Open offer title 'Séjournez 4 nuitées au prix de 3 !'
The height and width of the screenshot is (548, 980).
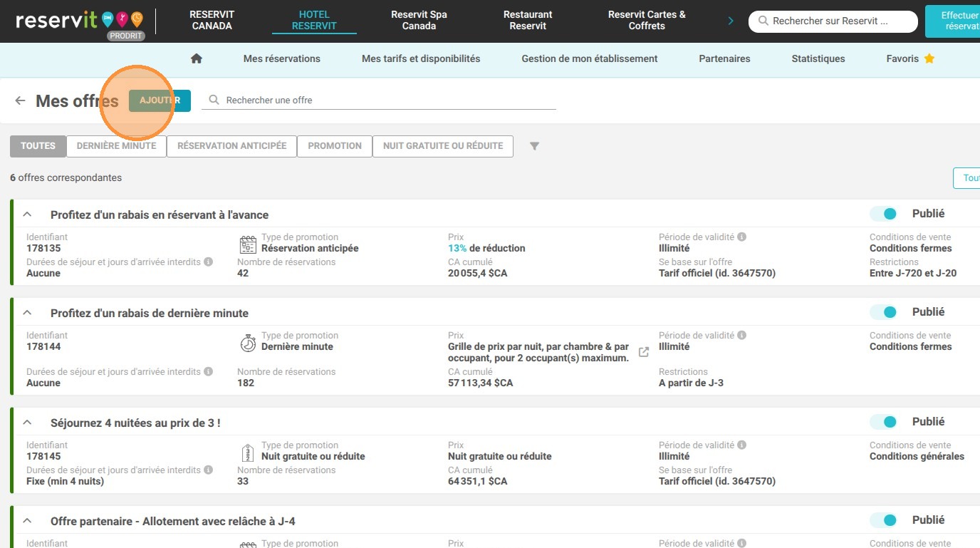pyautogui.click(x=135, y=423)
